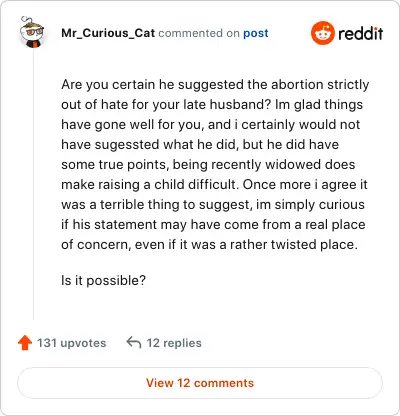
Task: Click the 'Is it possible?' closing line
Action: [103, 281]
